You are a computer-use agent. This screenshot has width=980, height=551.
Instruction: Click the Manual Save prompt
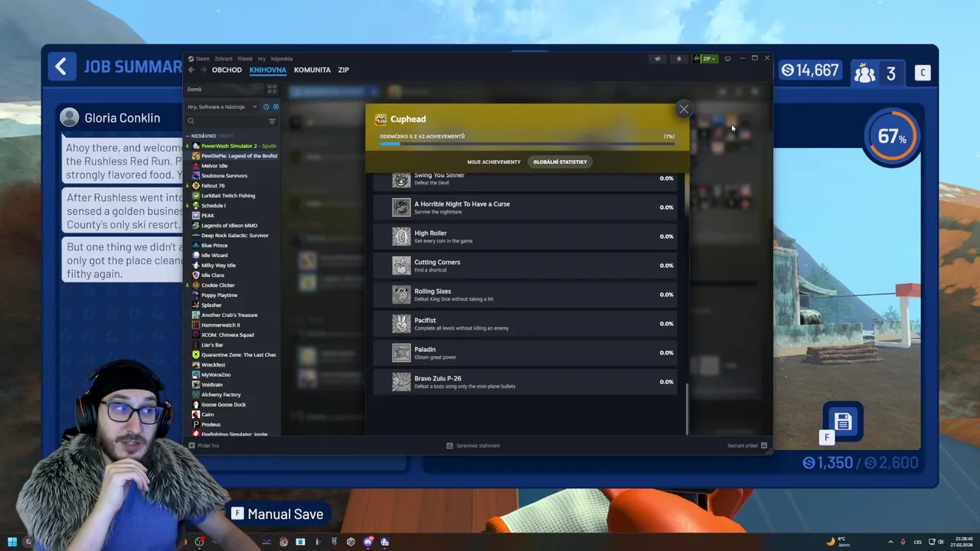[x=279, y=514]
